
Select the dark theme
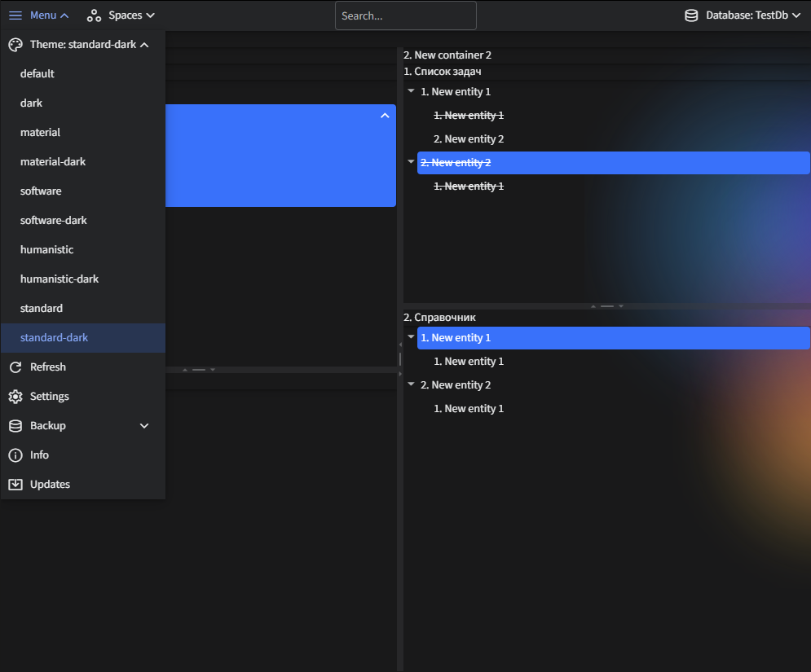[83, 103]
